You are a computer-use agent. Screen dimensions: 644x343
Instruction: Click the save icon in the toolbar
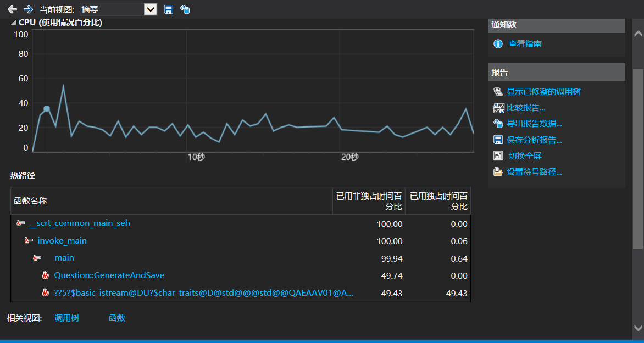pyautogui.click(x=168, y=9)
